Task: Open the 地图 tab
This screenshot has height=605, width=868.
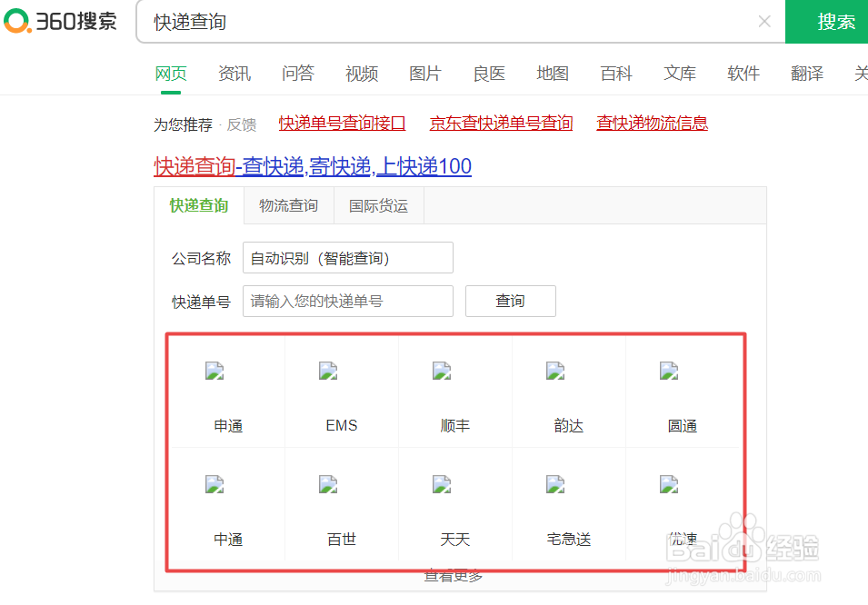Action: pos(553,73)
